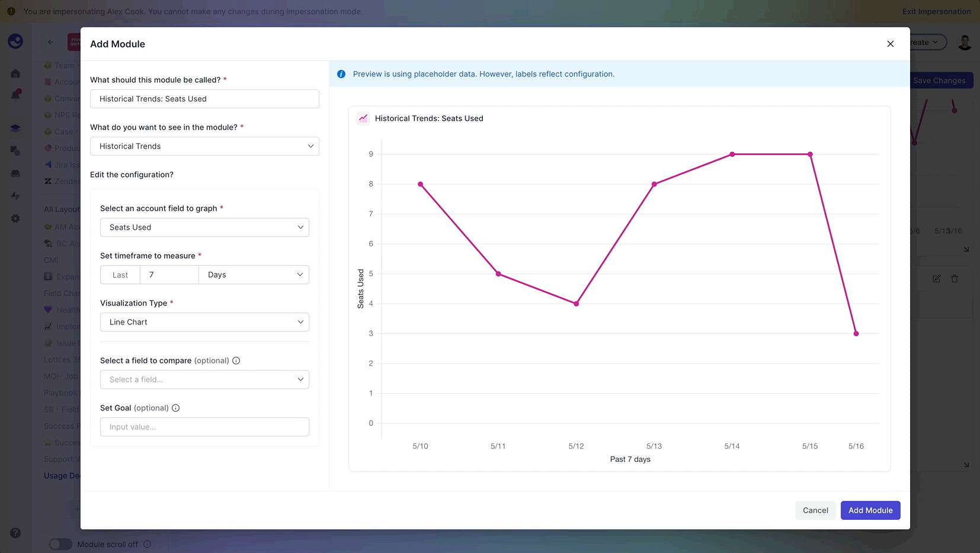The image size is (980, 553).
Task: Open the Create dropdown behind the dialog
Action: click(928, 42)
